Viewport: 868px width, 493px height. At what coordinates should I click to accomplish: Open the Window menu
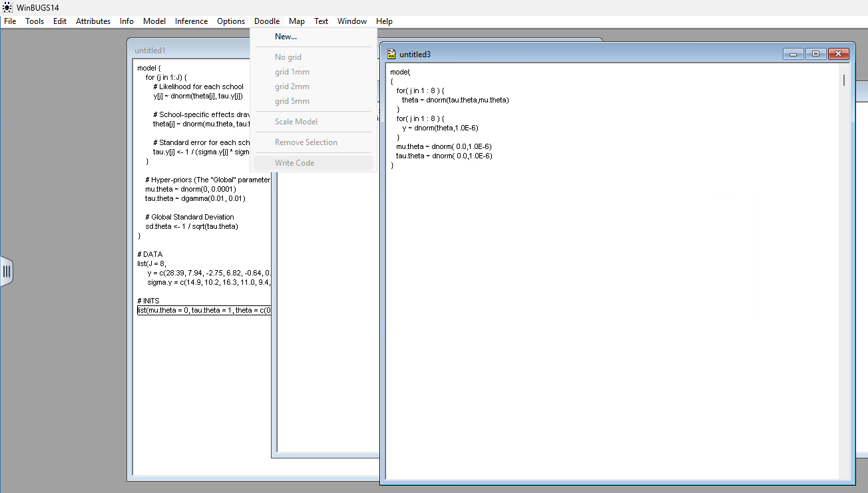(x=351, y=21)
